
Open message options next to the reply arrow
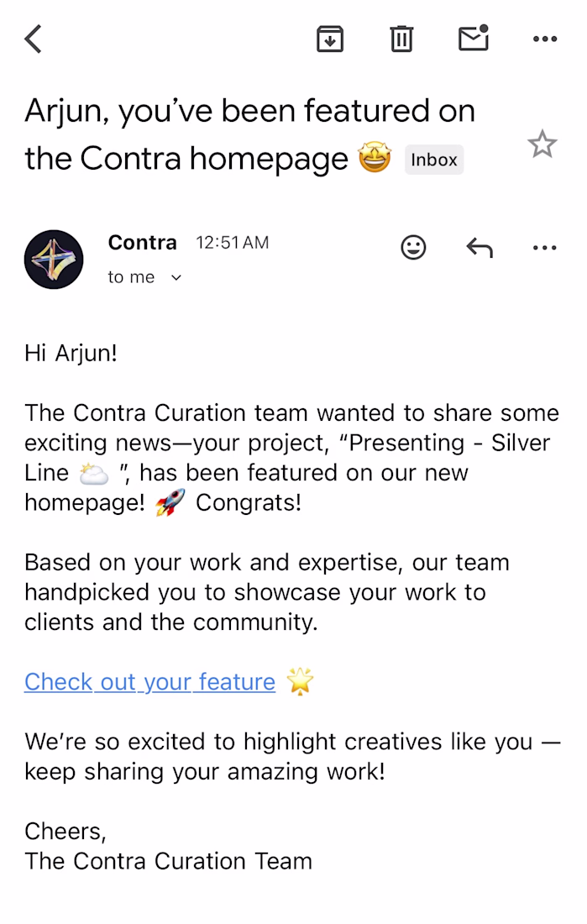tap(544, 248)
